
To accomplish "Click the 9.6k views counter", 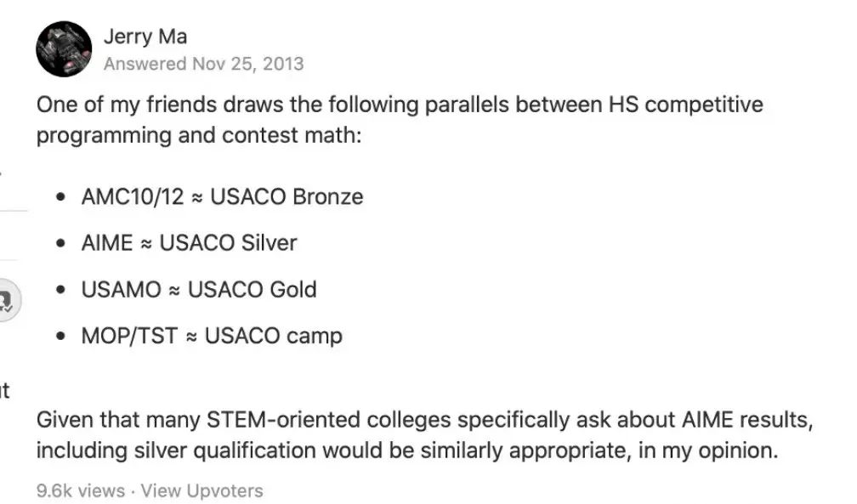I will [81, 491].
